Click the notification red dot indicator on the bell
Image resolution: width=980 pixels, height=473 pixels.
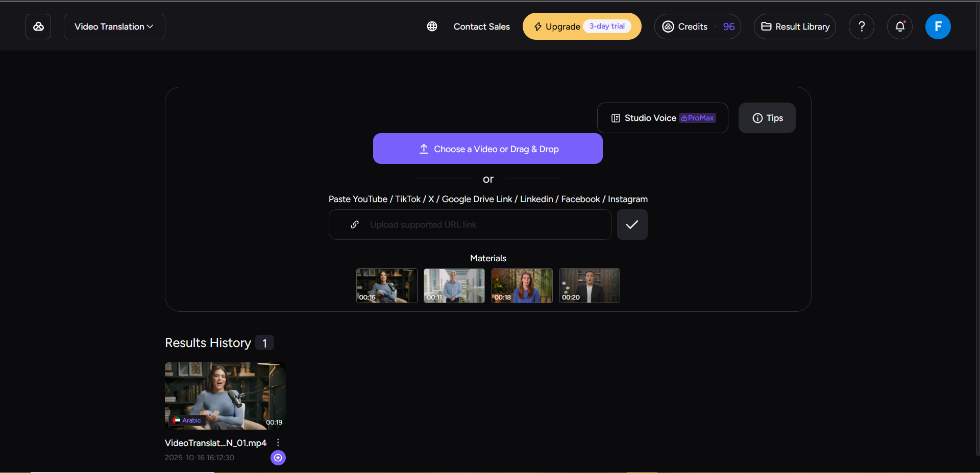coord(905,21)
